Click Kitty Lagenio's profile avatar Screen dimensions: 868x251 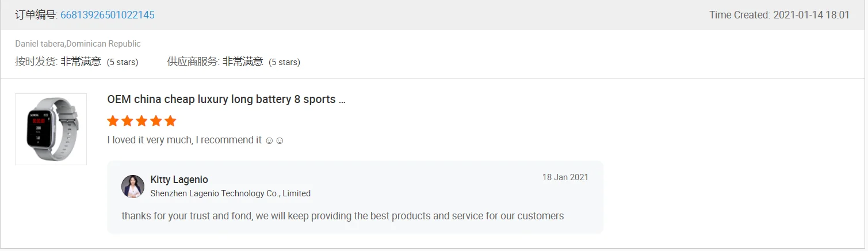[133, 187]
